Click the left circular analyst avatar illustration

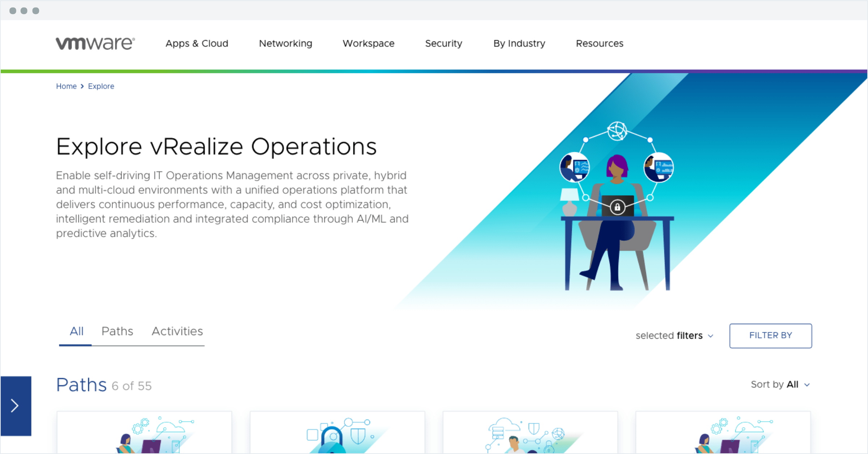point(575,168)
